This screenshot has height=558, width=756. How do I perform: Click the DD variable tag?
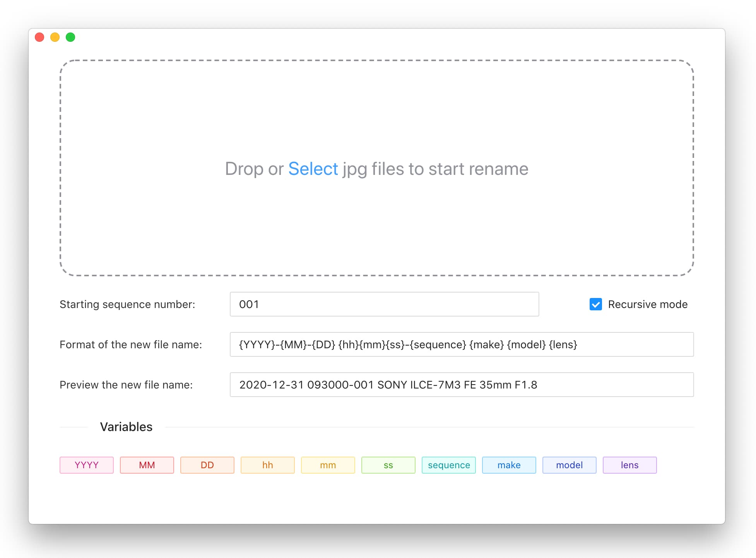coord(207,465)
